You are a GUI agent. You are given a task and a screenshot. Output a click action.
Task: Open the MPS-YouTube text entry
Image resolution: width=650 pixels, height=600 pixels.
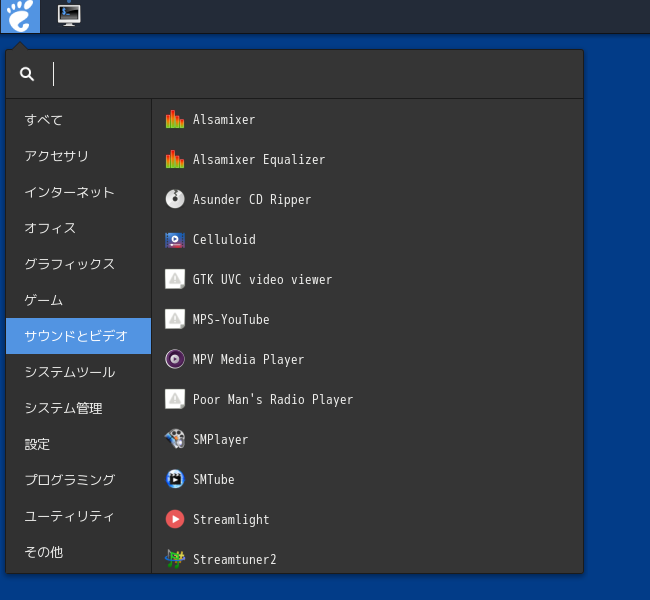[231, 319]
